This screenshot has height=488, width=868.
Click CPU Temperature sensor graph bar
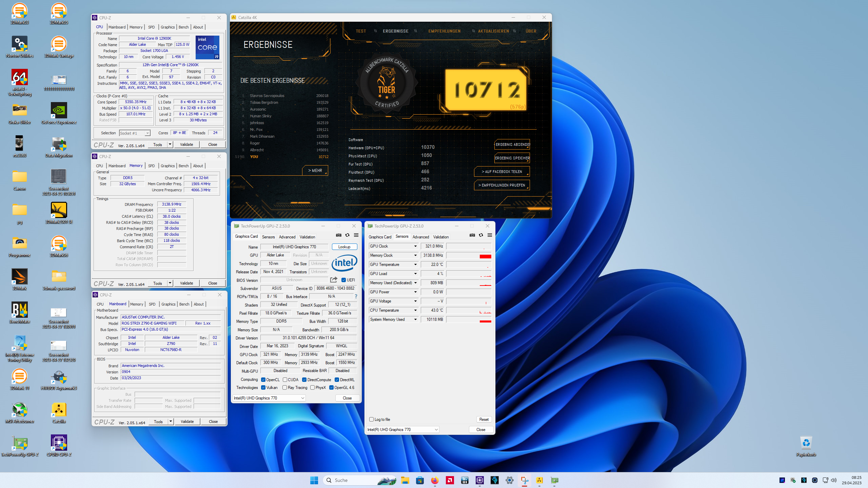click(x=469, y=310)
